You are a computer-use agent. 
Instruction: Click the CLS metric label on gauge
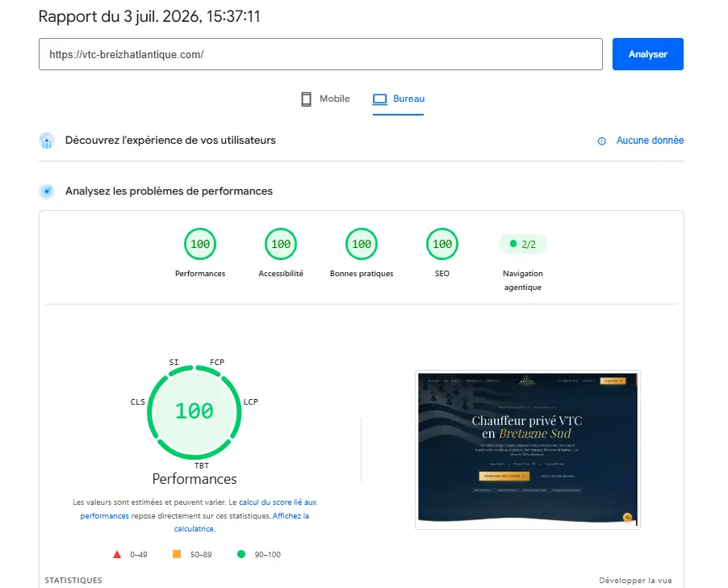coord(137,401)
